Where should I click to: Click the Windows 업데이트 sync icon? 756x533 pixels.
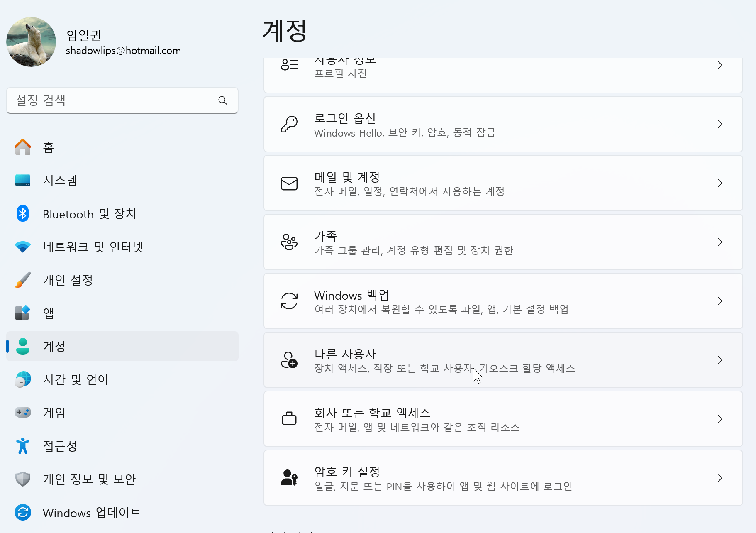tap(23, 512)
